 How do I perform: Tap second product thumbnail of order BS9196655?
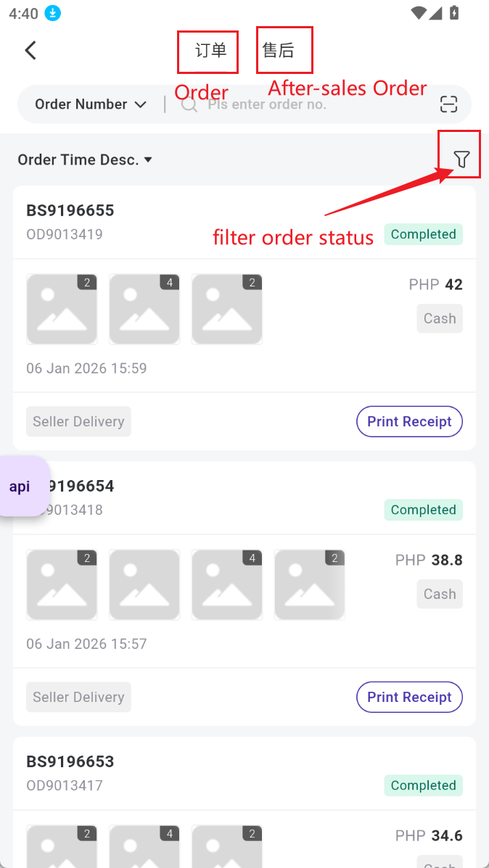pyautogui.click(x=144, y=309)
